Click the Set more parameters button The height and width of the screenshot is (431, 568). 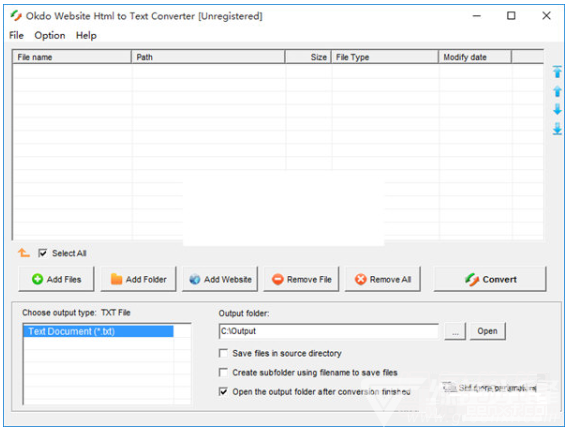(x=490, y=388)
